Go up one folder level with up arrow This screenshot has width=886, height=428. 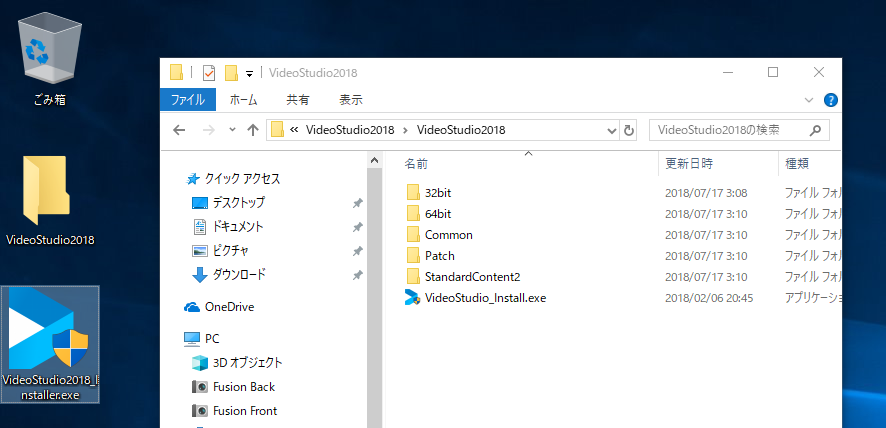253,130
